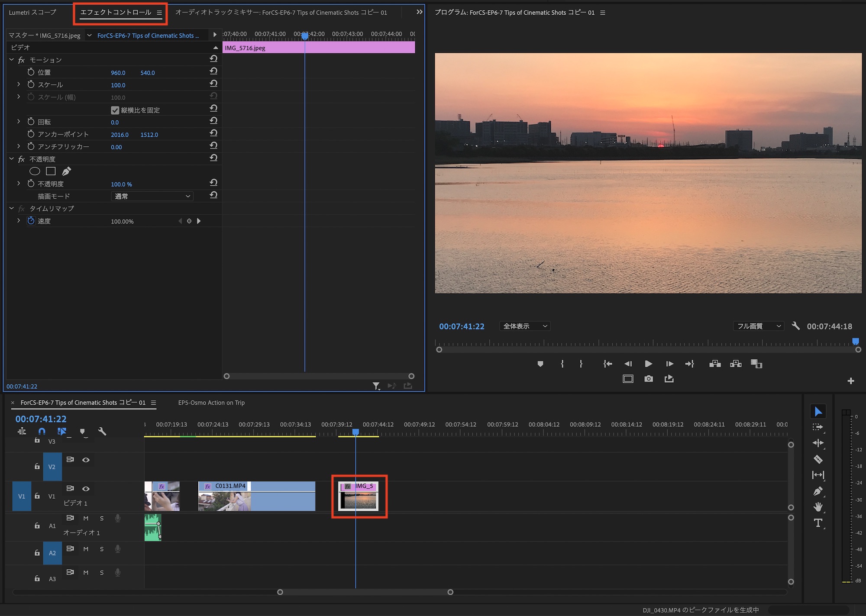This screenshot has width=866, height=616.
Task: Open the フル画質 playback resolution dropdown
Action: [x=759, y=326]
